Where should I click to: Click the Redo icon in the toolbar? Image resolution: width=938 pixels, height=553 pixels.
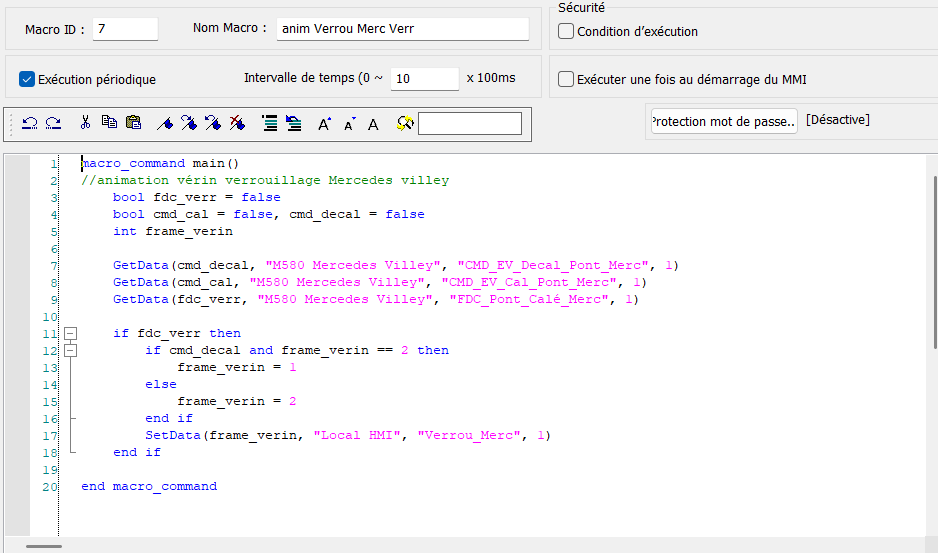coord(53,123)
